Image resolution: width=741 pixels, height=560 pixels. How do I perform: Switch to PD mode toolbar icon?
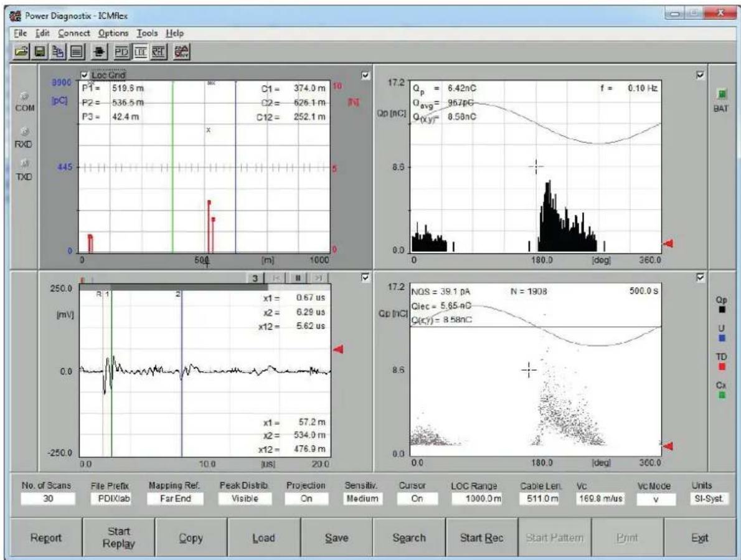(122, 52)
